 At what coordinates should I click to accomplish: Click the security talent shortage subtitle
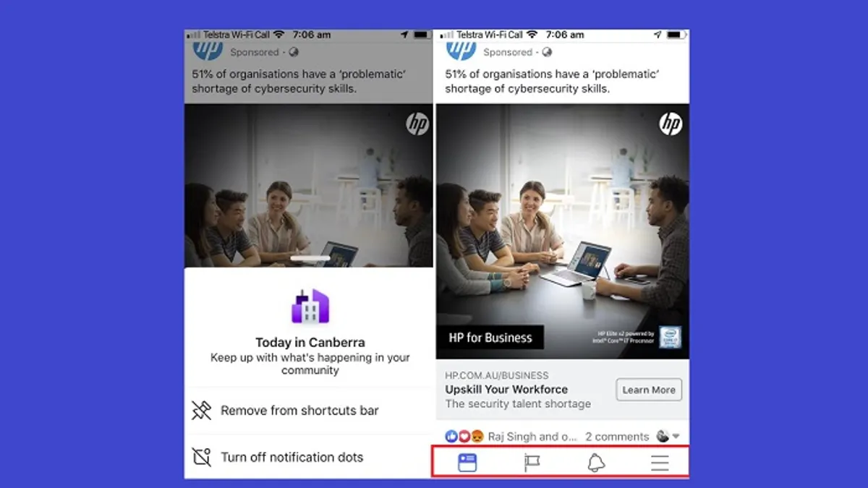click(x=518, y=404)
